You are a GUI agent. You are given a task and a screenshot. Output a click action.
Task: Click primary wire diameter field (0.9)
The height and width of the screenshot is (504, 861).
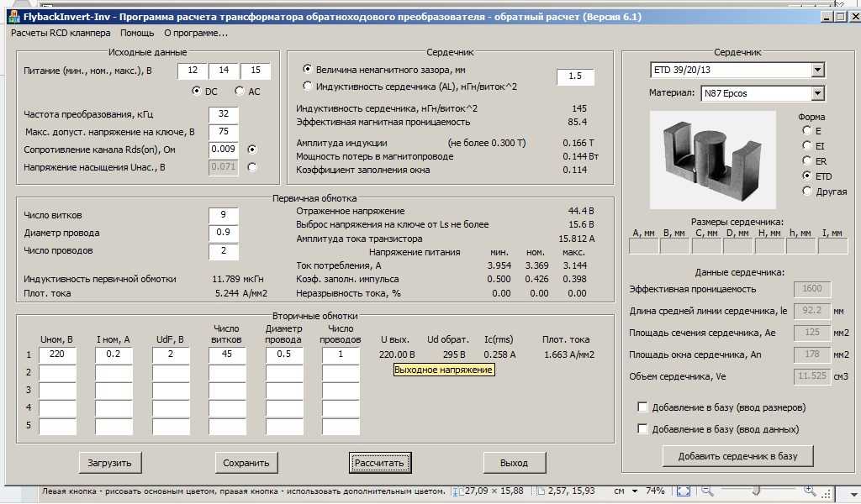click(224, 233)
